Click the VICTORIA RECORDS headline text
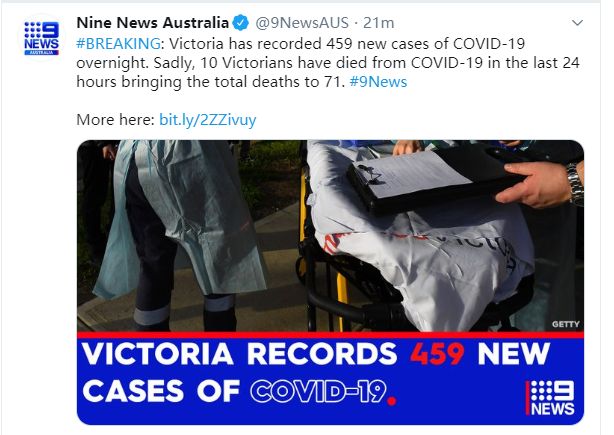The width and height of the screenshot is (614, 435). pyautogui.click(x=239, y=354)
